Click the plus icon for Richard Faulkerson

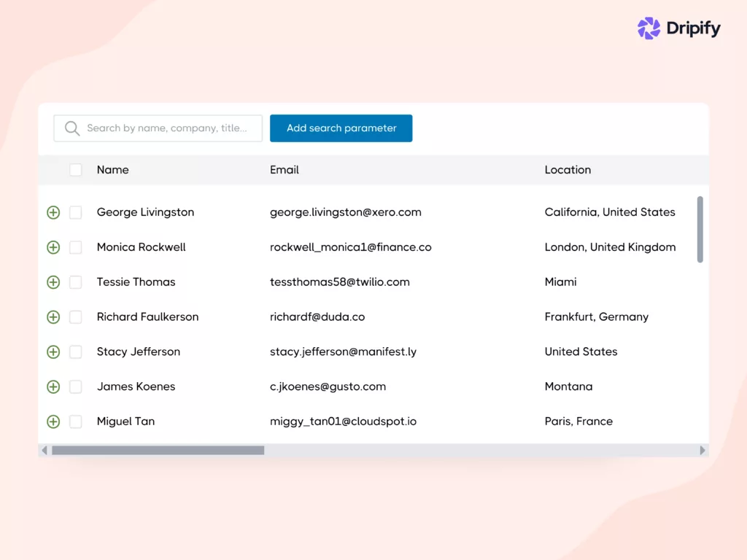pyautogui.click(x=53, y=317)
